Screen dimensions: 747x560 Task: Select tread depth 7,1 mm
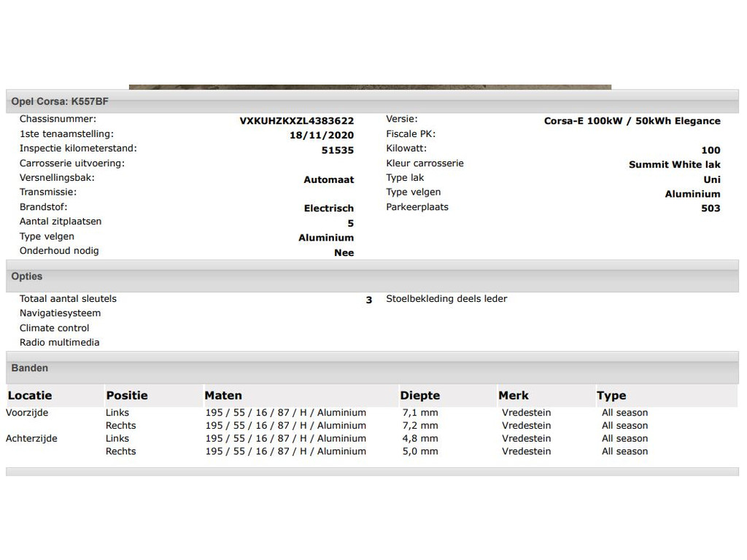(420, 413)
